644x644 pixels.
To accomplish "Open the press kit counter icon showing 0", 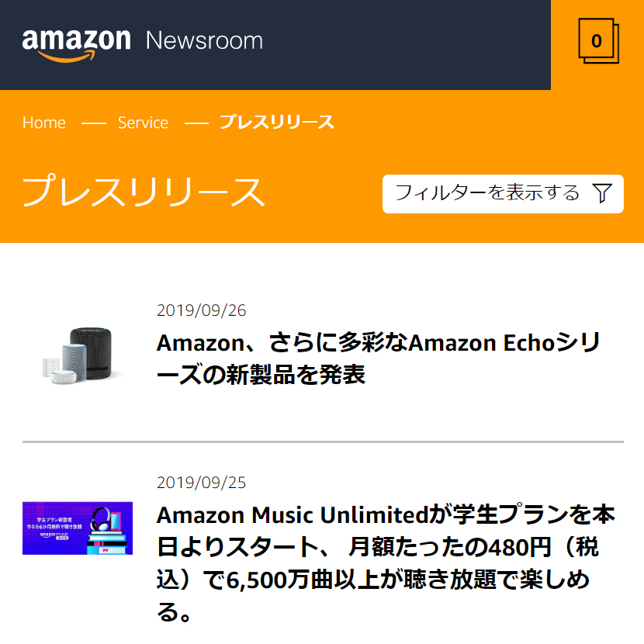I will (598, 41).
